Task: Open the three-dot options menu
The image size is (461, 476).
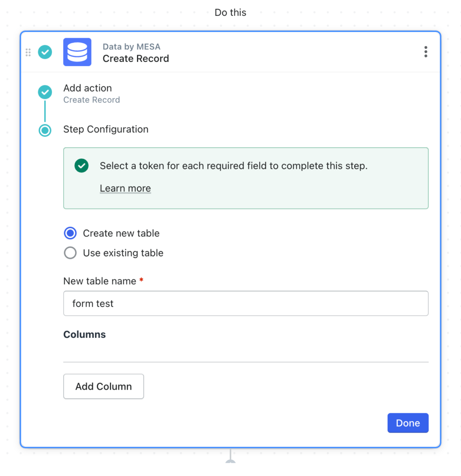Action: [426, 52]
